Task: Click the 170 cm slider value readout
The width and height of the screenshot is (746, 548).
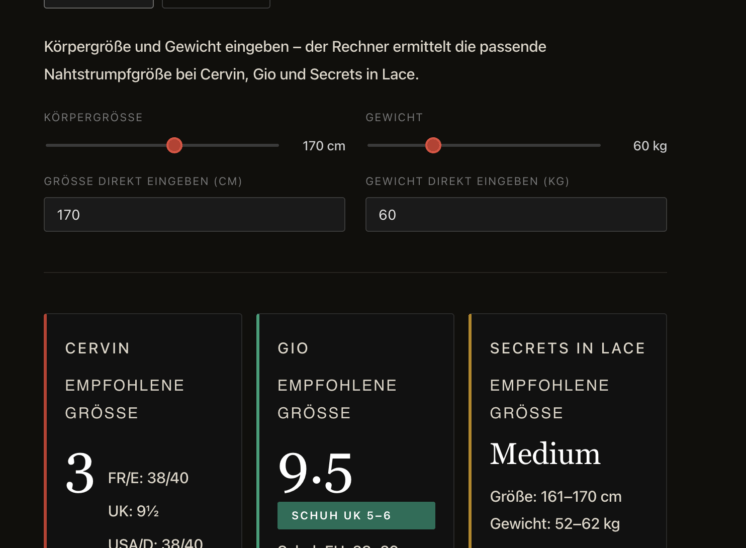Action: [324, 146]
